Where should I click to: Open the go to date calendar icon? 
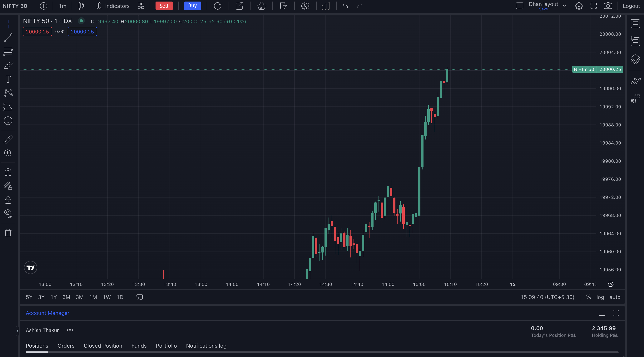pyautogui.click(x=139, y=297)
